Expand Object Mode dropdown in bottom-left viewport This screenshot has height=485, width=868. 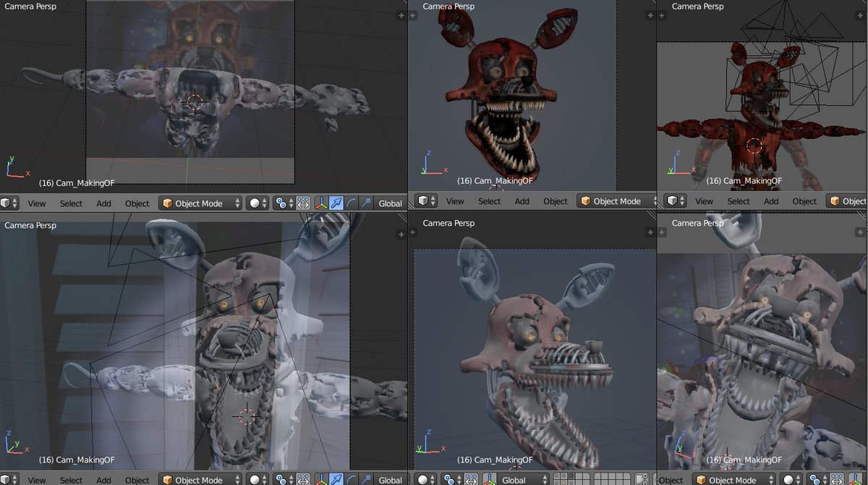coord(200,480)
